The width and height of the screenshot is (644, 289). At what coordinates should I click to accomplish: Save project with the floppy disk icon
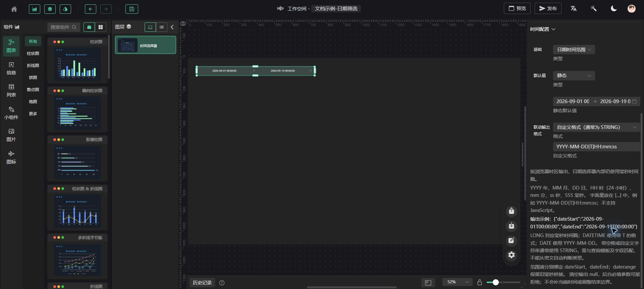[x=132, y=9]
